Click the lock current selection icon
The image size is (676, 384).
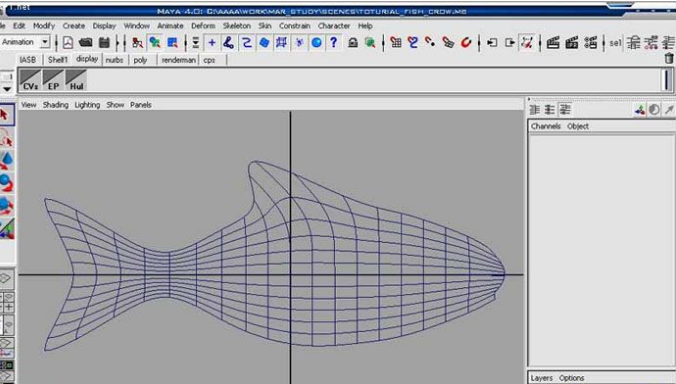(353, 42)
